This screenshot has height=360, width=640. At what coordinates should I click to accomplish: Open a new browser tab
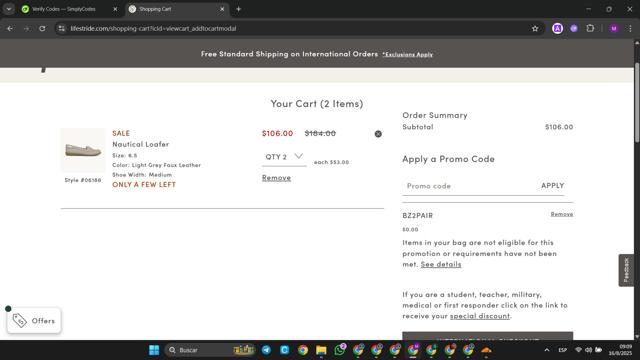[238, 9]
